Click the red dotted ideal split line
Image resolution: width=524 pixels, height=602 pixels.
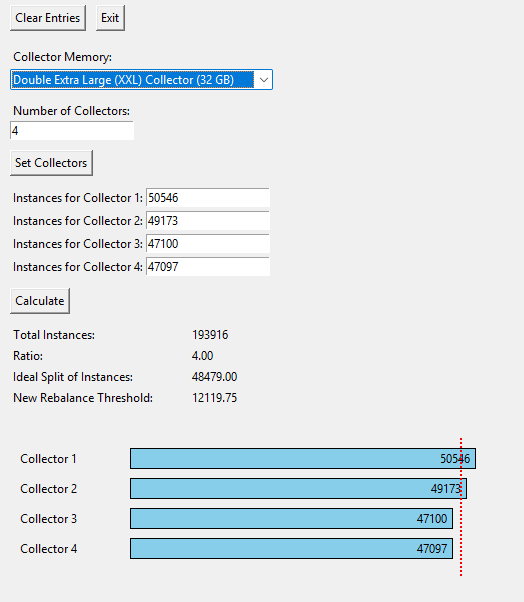pos(461,507)
